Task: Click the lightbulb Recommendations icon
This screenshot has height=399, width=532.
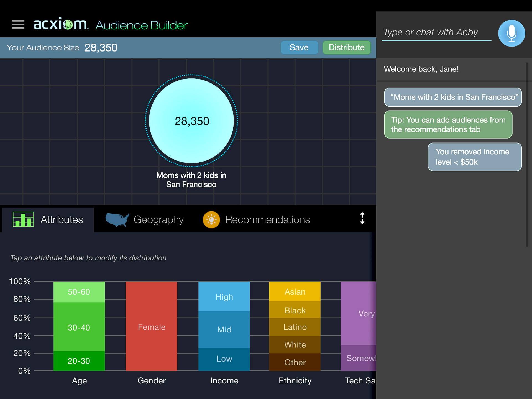Action: (211, 220)
